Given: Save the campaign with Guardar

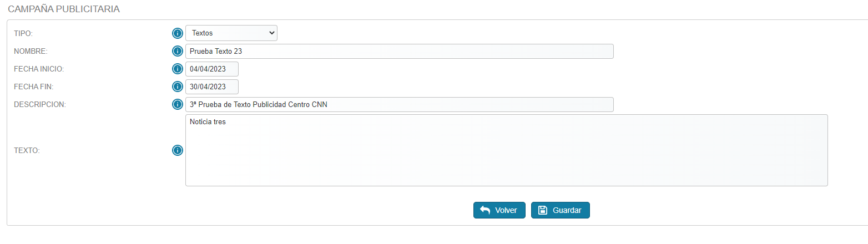Looking at the screenshot, I should click(561, 210).
